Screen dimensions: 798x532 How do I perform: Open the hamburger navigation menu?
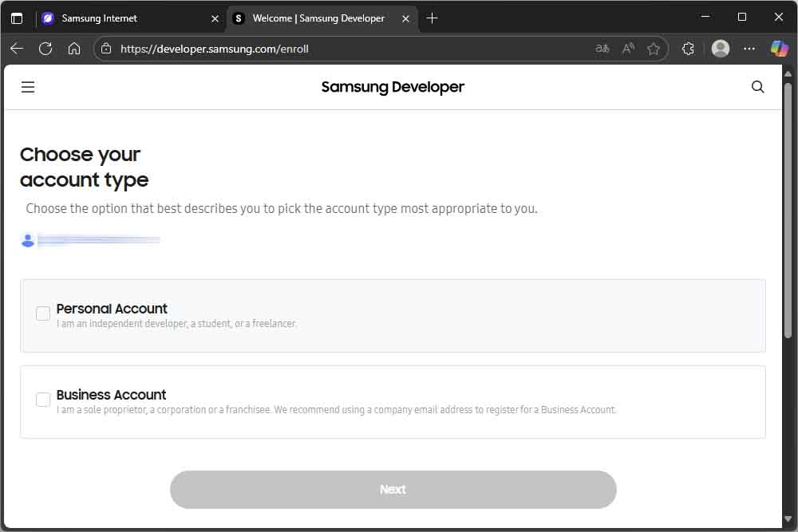pyautogui.click(x=28, y=87)
